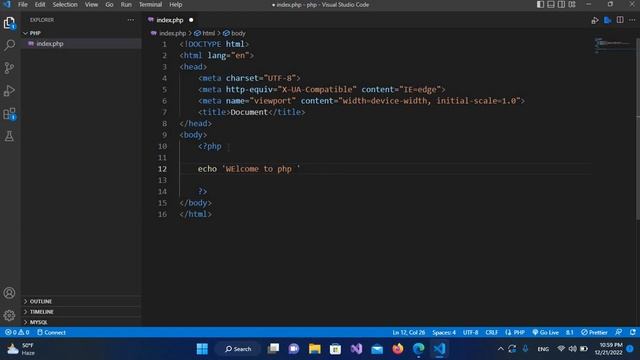Open the Search view in activity bar
Viewport: 640px width, 360px height.
pos(9,45)
